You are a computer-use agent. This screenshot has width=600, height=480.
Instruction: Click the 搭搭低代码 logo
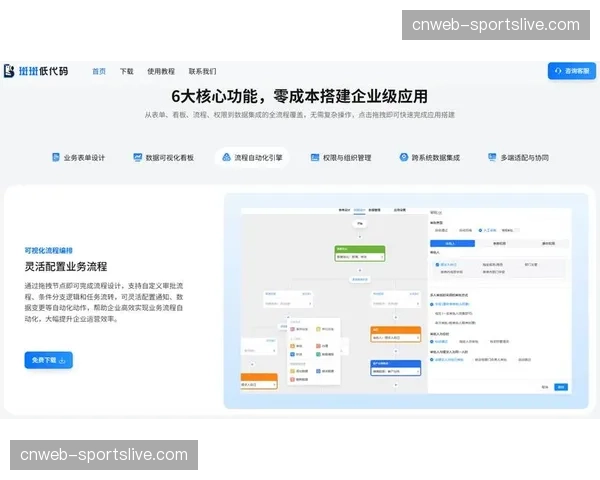coord(36,71)
